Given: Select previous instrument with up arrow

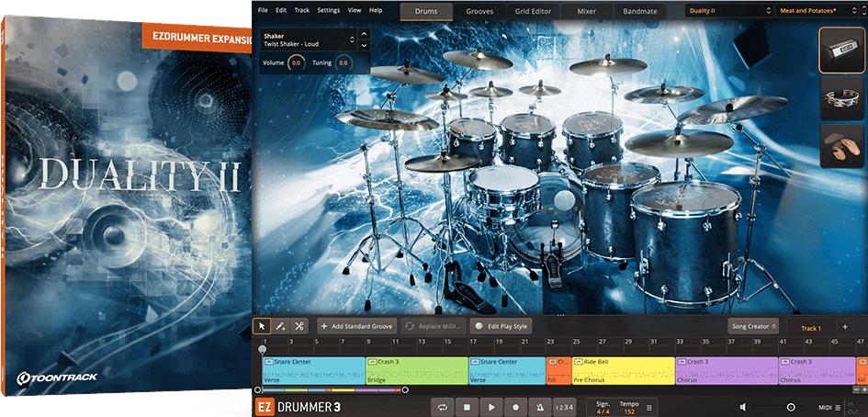Looking at the screenshot, I should [364, 35].
